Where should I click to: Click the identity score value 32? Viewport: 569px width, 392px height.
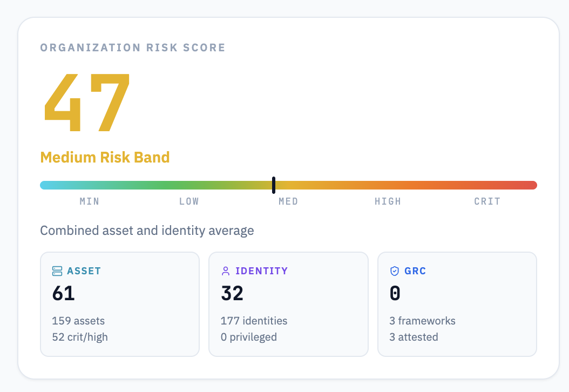pyautogui.click(x=232, y=293)
